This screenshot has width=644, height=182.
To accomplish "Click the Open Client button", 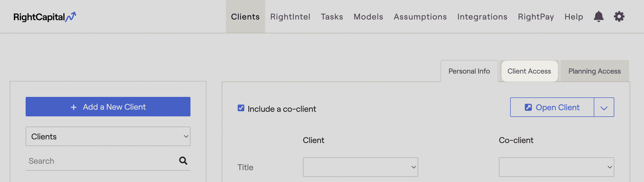I will tap(552, 107).
